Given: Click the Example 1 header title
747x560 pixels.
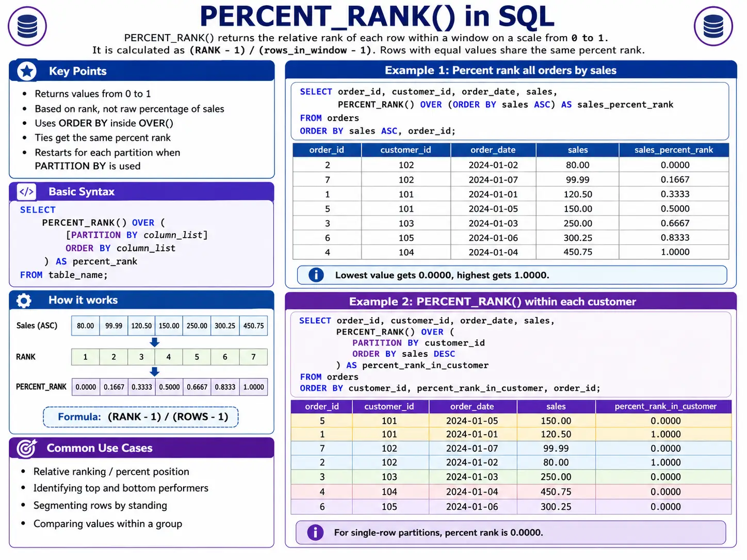Looking at the screenshot, I should pos(500,70).
